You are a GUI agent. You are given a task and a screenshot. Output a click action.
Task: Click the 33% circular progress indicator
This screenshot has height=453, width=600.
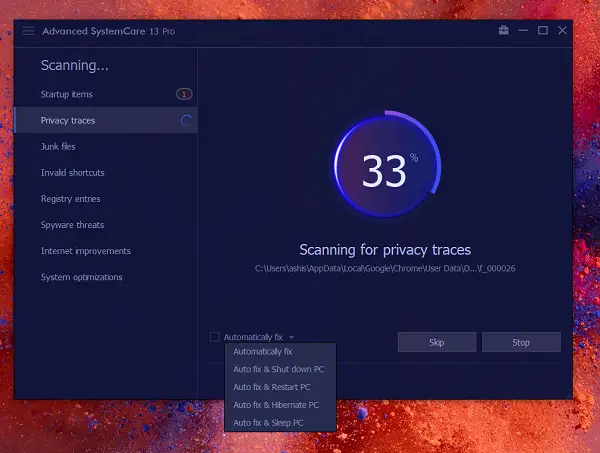[387, 165]
